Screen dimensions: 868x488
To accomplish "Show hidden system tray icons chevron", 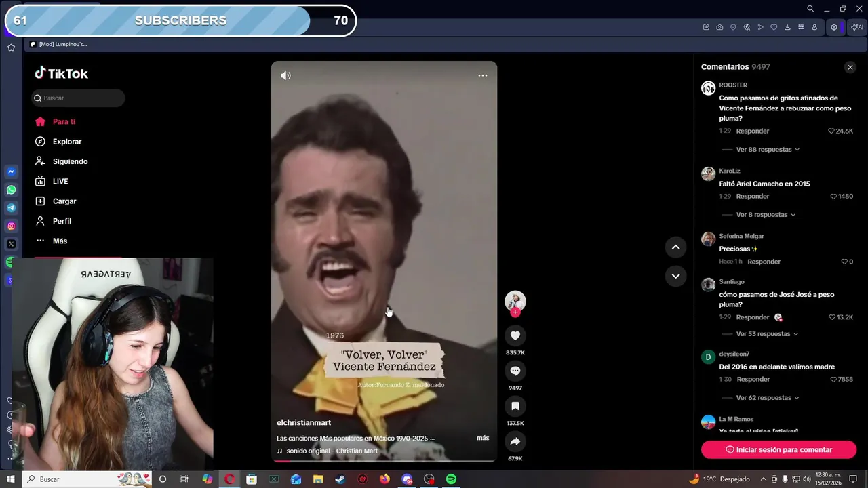I will click(764, 479).
